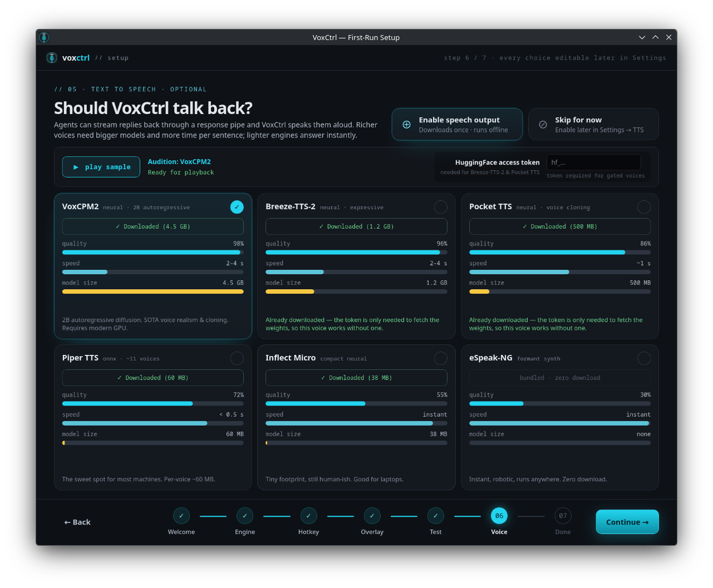Return to the Test step circle
This screenshot has width=713, height=588.
436,516
